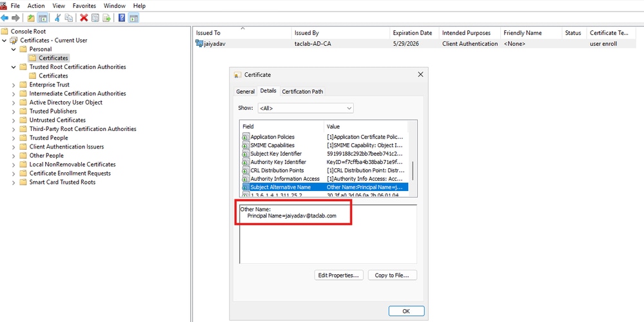Click the Export List toolbar icon
644x322 pixels.
tap(107, 17)
